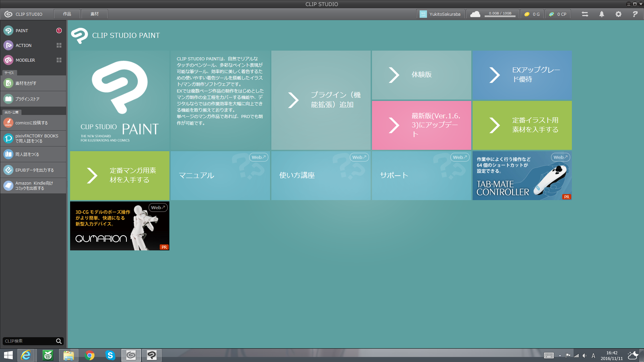Open Skype from taskbar

pyautogui.click(x=110, y=355)
